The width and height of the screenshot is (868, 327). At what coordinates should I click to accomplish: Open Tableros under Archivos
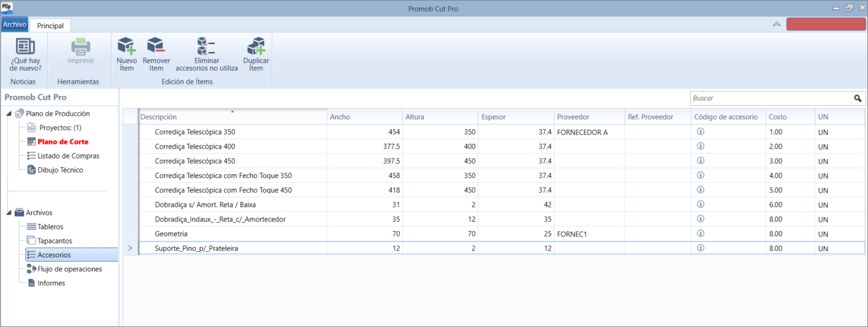coord(50,227)
